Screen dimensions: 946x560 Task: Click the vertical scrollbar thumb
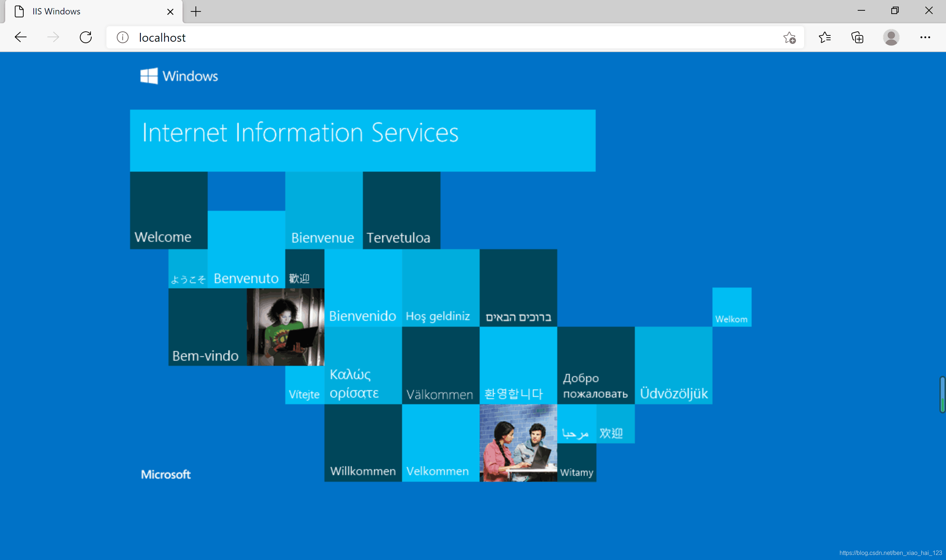click(x=942, y=394)
